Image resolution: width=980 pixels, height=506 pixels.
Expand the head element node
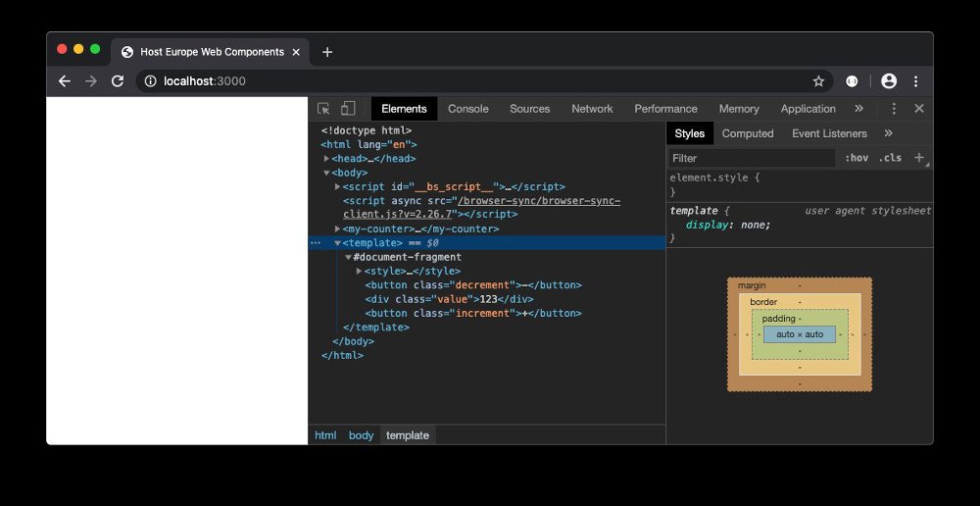(x=326, y=159)
